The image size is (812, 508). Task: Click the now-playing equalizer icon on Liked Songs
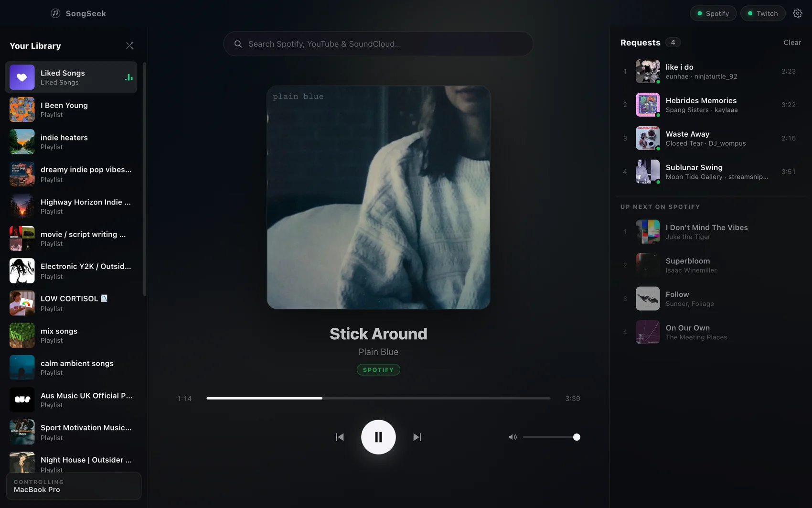point(128,77)
